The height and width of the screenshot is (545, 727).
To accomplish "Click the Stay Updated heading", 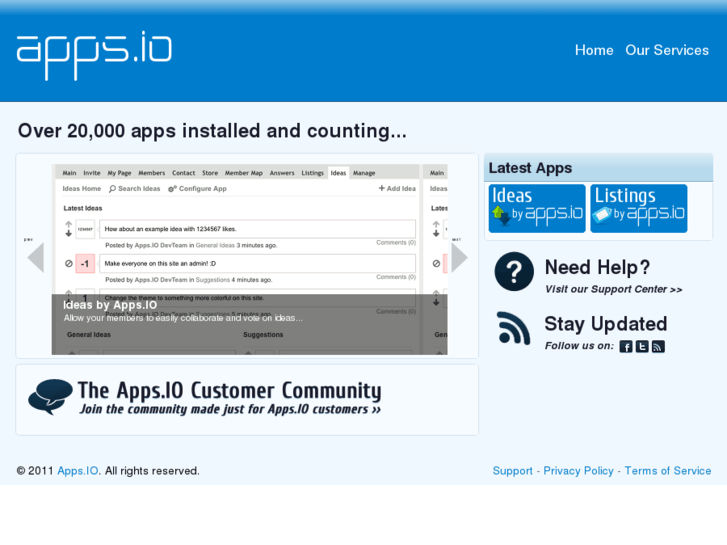I will coord(606,324).
